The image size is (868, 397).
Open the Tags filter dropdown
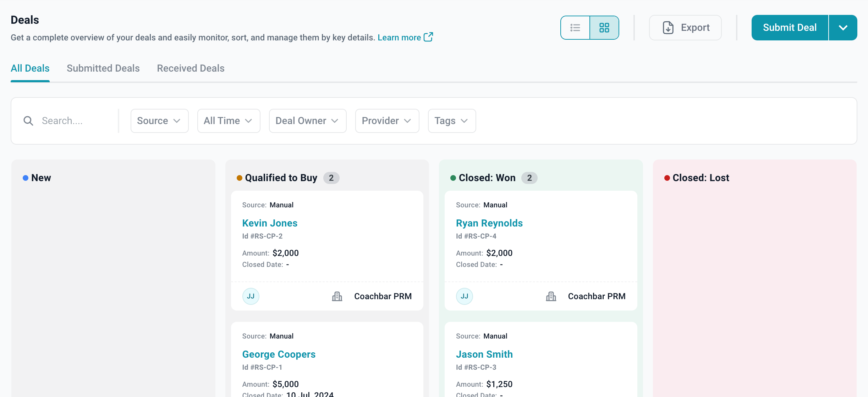[451, 121]
